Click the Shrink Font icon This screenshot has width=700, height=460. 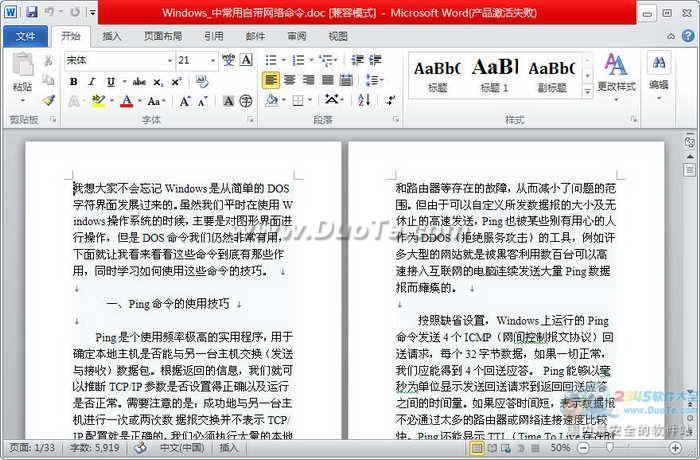coord(202,102)
